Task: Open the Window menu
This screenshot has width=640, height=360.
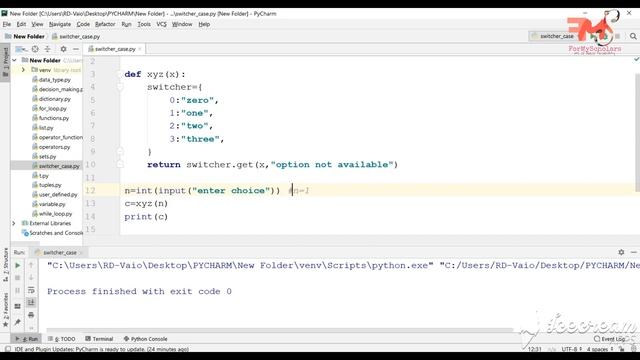Action: [182, 24]
